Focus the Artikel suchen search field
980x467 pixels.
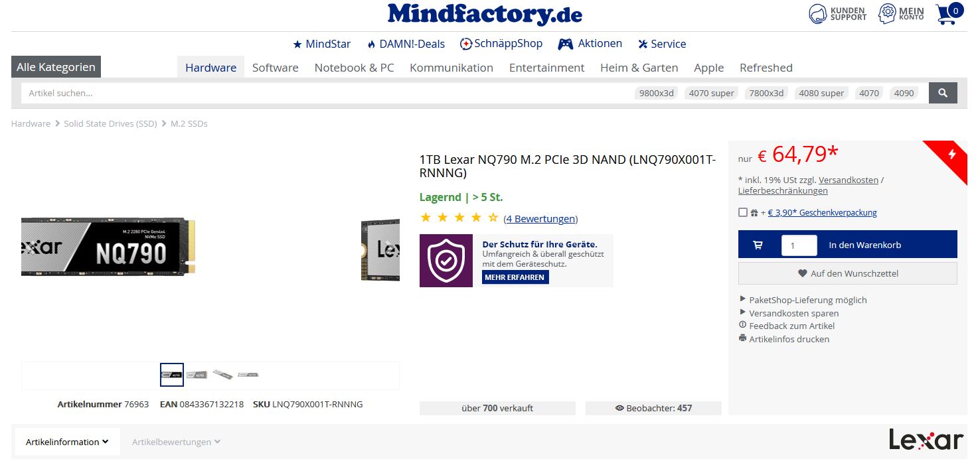tap(325, 94)
